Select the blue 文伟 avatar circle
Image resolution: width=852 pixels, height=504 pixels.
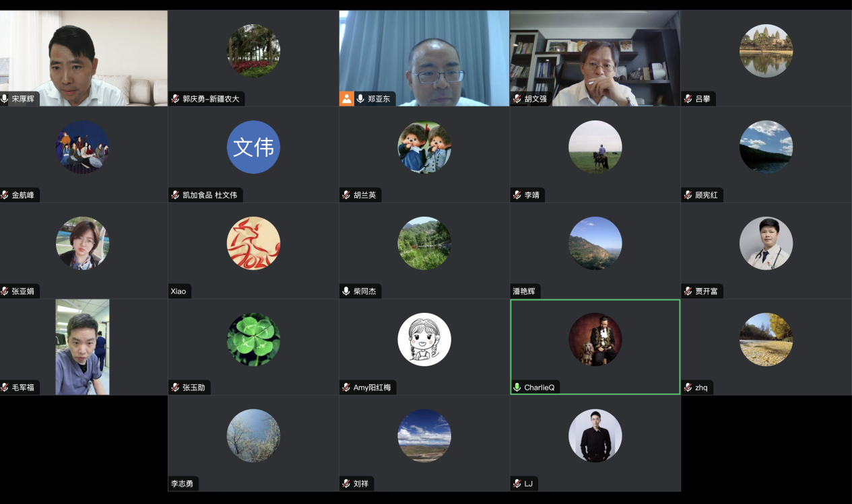coord(253,147)
